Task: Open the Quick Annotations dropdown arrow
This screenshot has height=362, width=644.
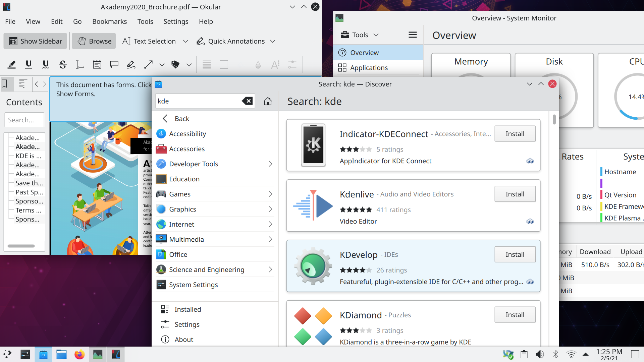Action: tap(273, 41)
